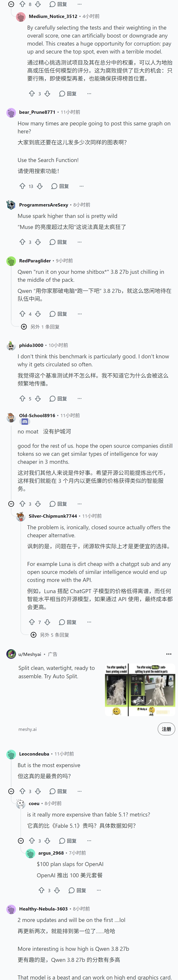The height and width of the screenshot is (980, 178).
Task: Open the Meshy ad image thumbnail
Action: [x=140, y=690]
